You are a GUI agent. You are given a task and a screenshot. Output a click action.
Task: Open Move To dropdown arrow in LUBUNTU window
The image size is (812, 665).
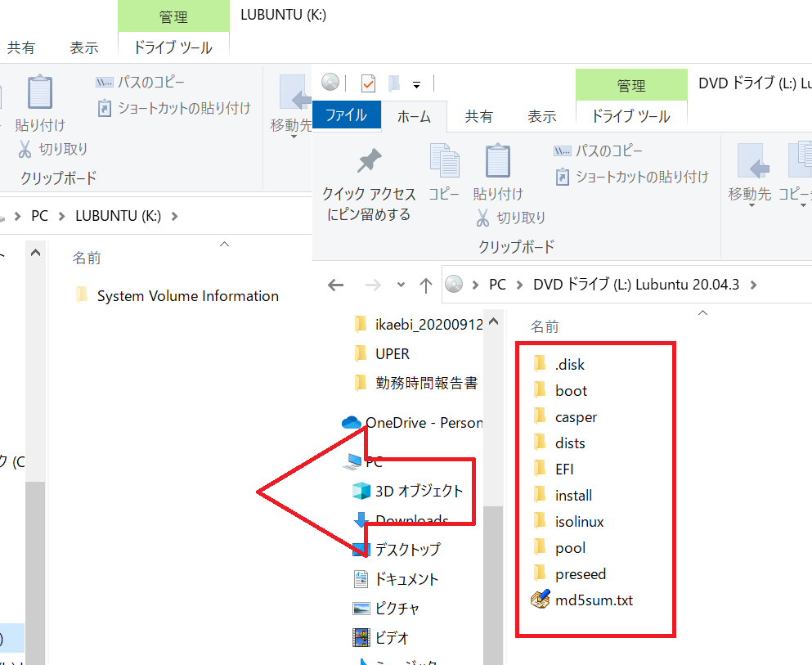click(x=294, y=137)
